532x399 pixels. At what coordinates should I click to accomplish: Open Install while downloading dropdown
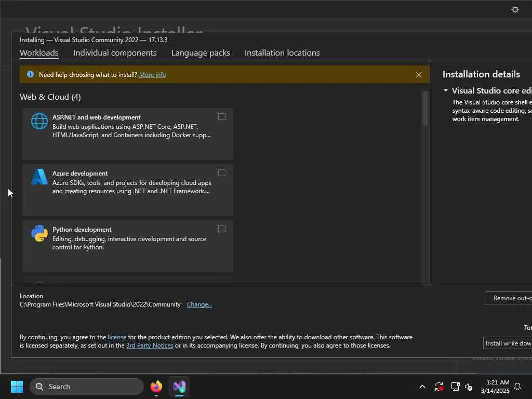click(508, 343)
